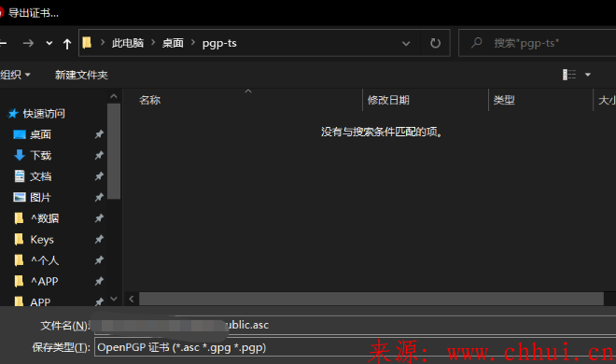Click the Keys folder icon

pos(19,239)
